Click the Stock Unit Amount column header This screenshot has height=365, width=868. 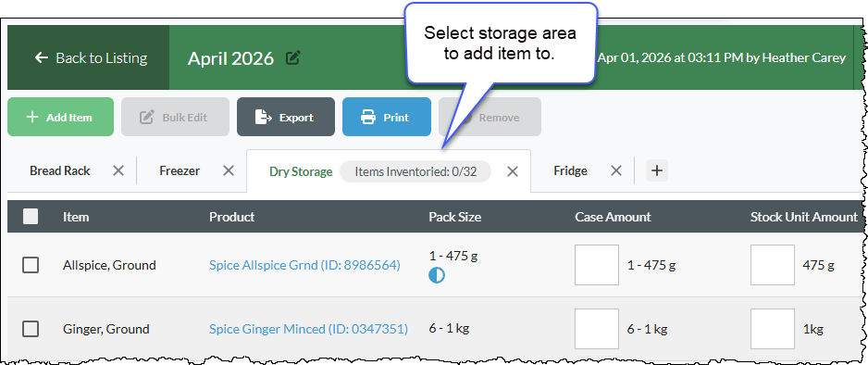click(x=804, y=217)
